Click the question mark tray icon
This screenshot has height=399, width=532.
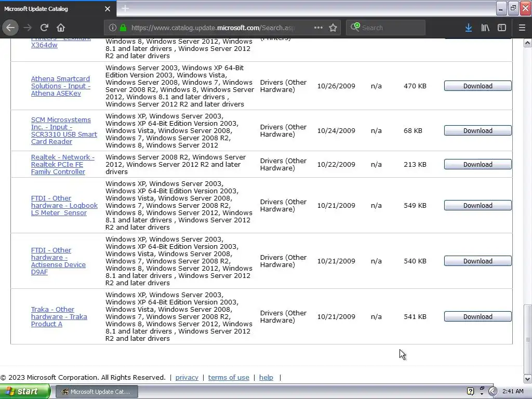tap(470, 391)
